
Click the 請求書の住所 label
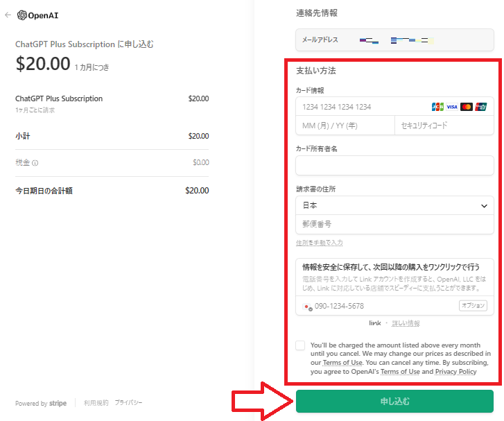(315, 189)
